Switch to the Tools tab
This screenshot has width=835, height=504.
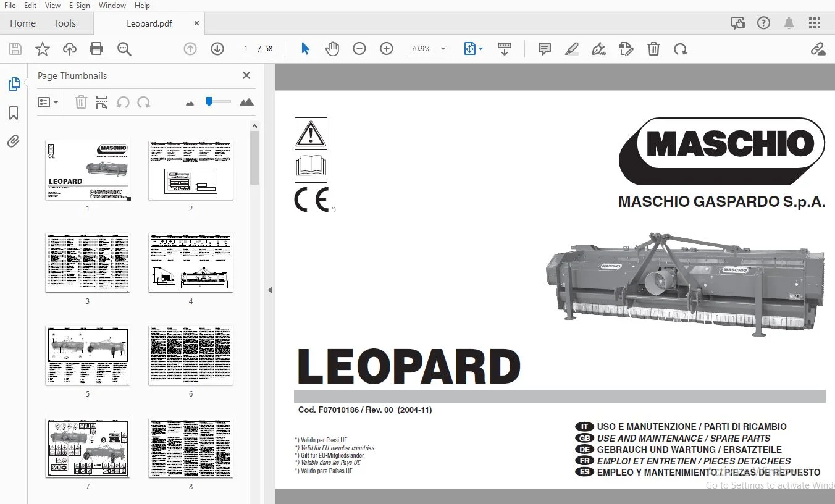65,23
